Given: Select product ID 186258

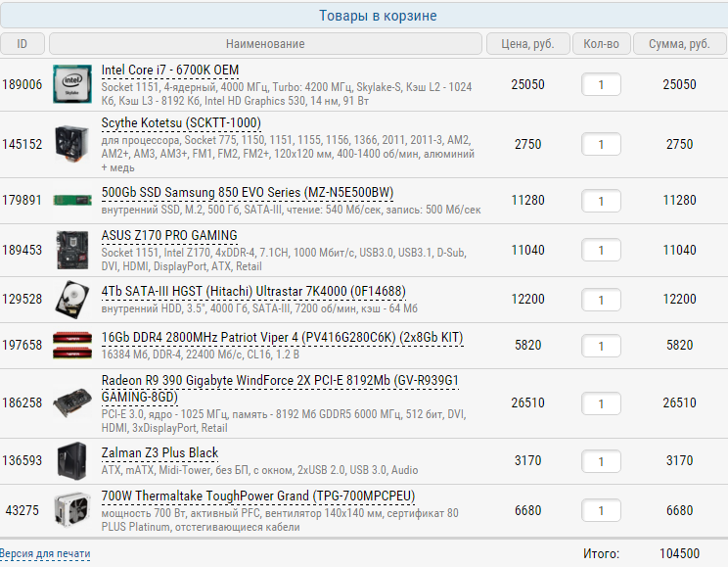Looking at the screenshot, I should click(23, 402).
